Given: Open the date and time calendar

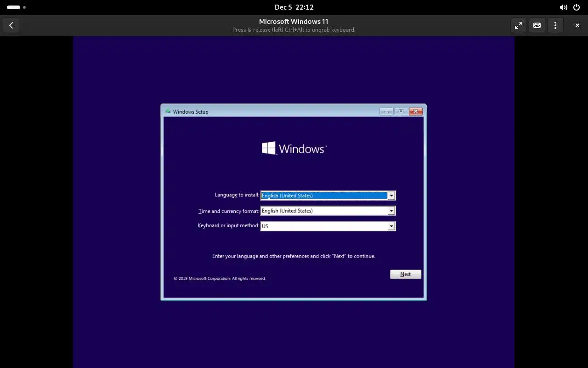Looking at the screenshot, I should 294,7.
